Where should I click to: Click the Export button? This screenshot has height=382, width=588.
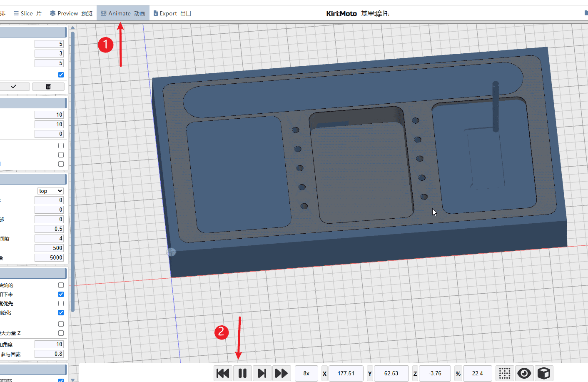[x=172, y=13]
